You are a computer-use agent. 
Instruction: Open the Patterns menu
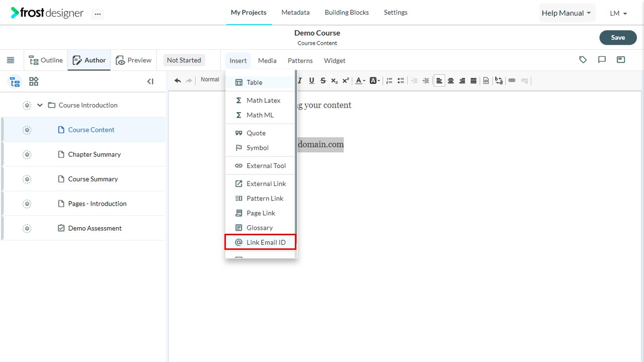click(300, 60)
